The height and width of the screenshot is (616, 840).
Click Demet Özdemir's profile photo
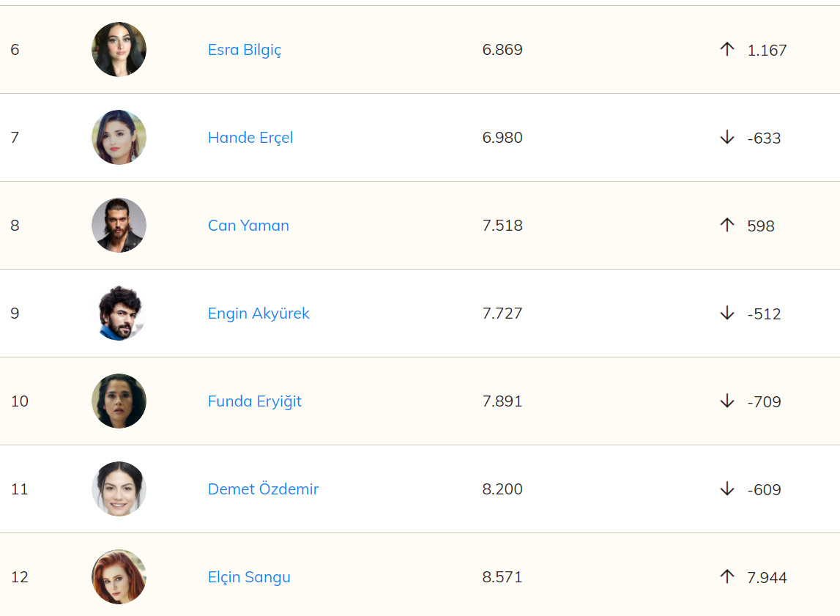[119, 489]
